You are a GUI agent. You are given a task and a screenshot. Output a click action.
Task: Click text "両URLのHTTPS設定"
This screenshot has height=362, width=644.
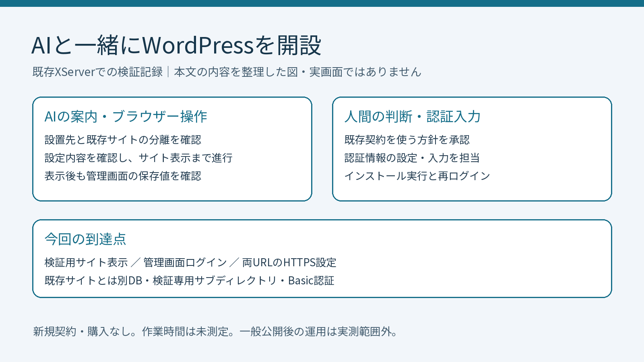click(289, 263)
